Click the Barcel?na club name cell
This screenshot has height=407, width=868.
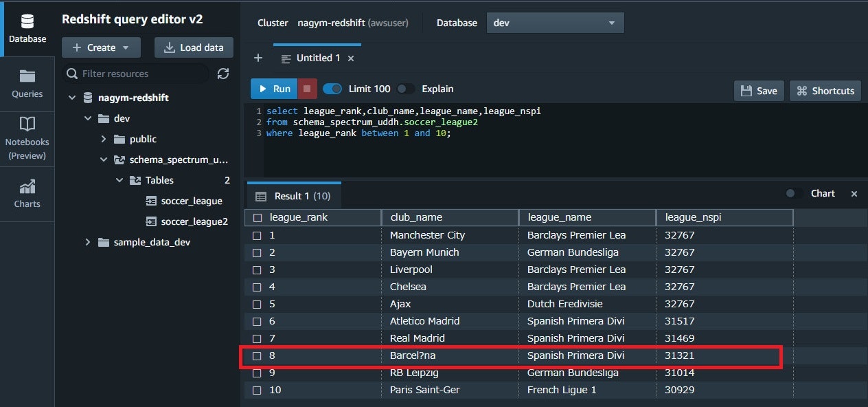click(x=450, y=355)
